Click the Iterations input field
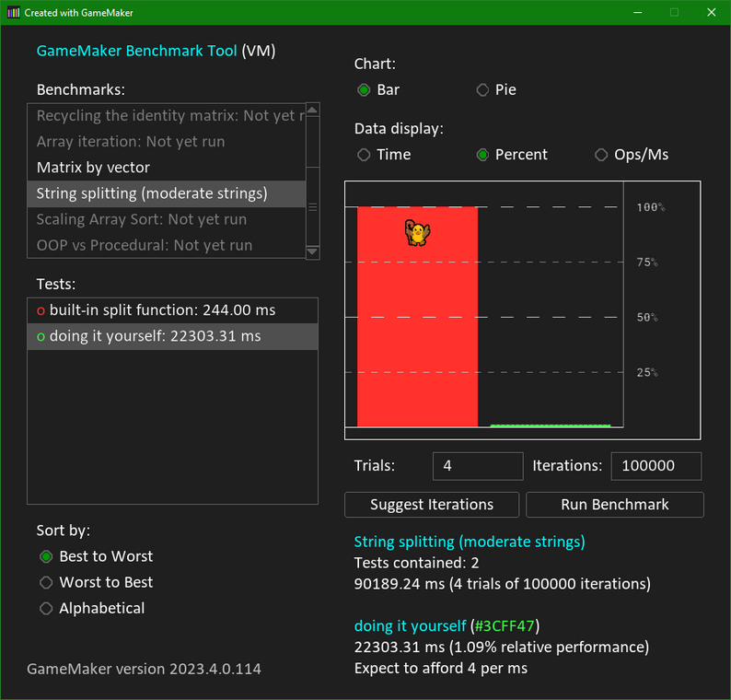This screenshot has height=700, width=731. [656, 466]
